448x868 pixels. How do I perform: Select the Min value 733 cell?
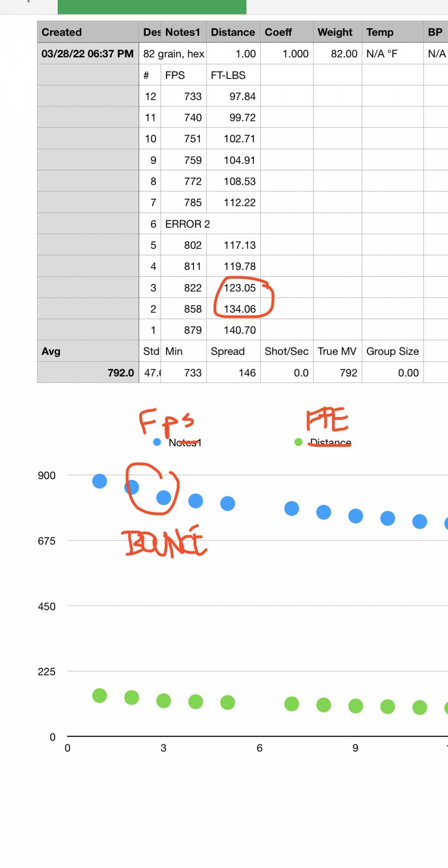184,373
